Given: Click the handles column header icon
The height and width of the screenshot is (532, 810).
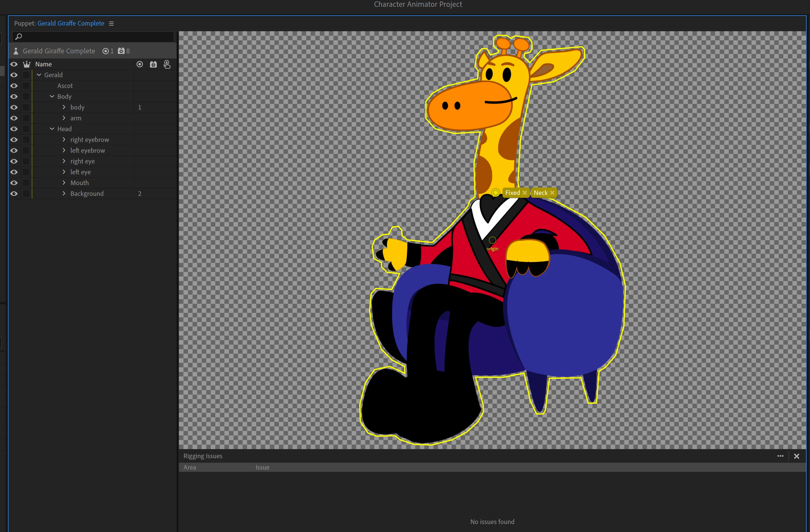Looking at the screenshot, I should pos(139,64).
